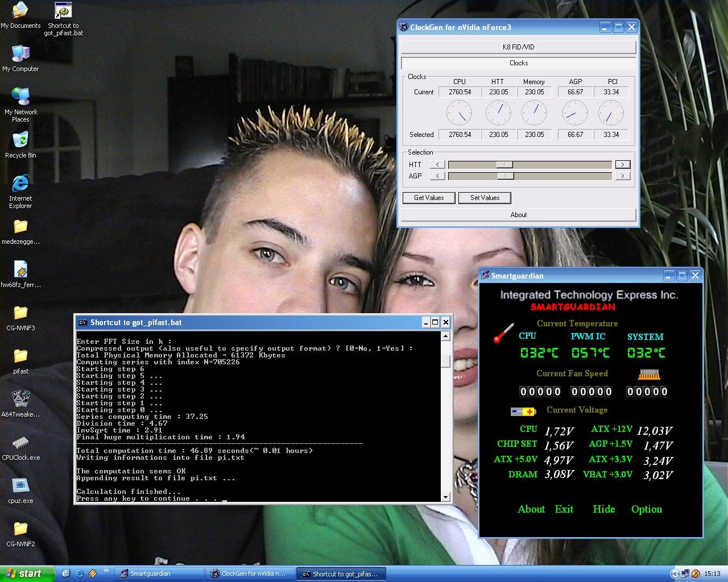
Task: Open the K8 FID/VID section in ClockGen
Action: pyautogui.click(x=519, y=47)
